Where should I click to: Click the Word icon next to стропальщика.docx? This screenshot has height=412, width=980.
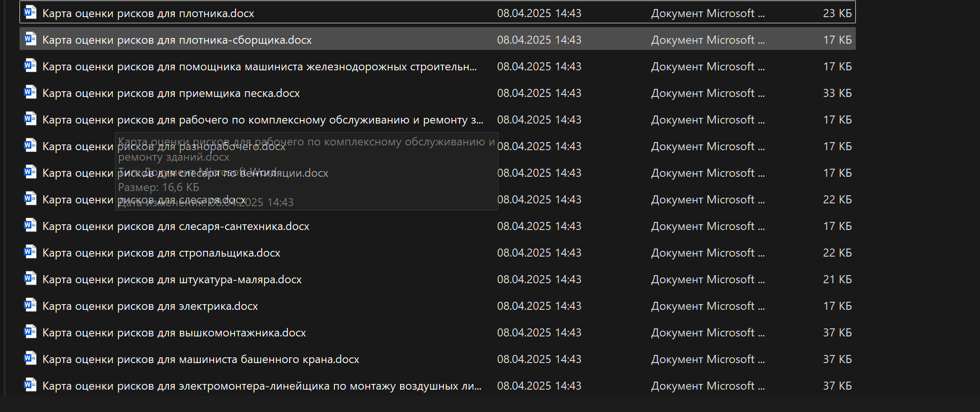point(30,252)
